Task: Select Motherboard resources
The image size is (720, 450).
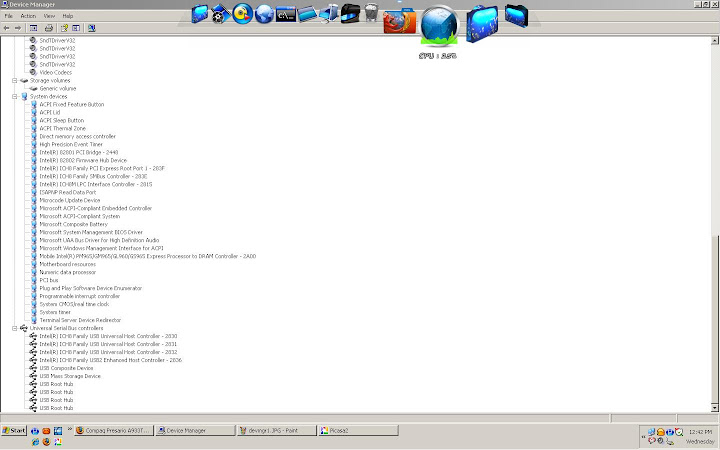Action: point(68,264)
